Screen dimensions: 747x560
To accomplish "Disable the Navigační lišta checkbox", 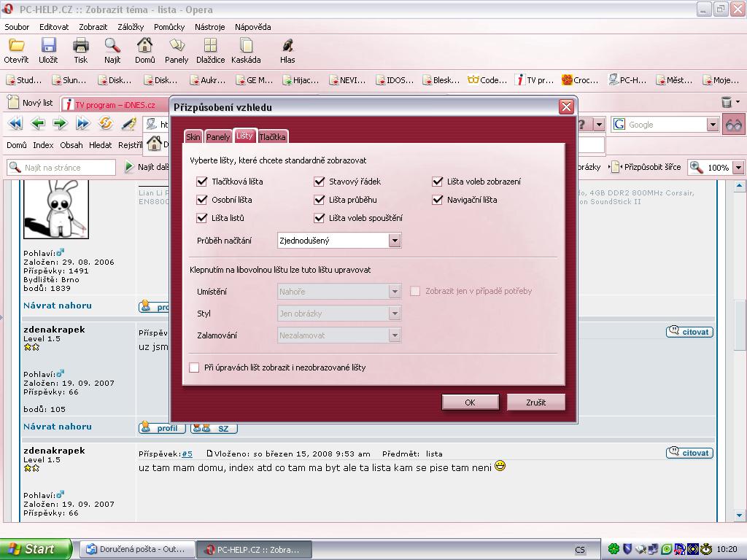I will (x=438, y=200).
